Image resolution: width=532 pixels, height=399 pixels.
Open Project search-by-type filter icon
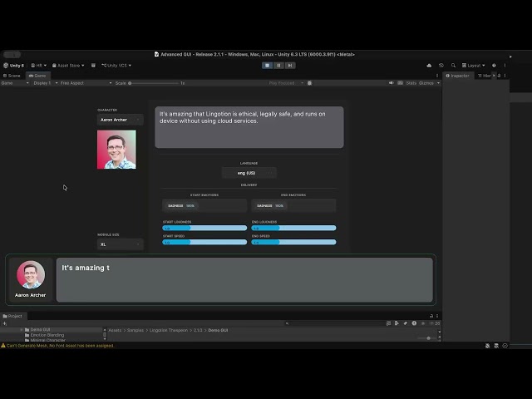[x=397, y=323]
